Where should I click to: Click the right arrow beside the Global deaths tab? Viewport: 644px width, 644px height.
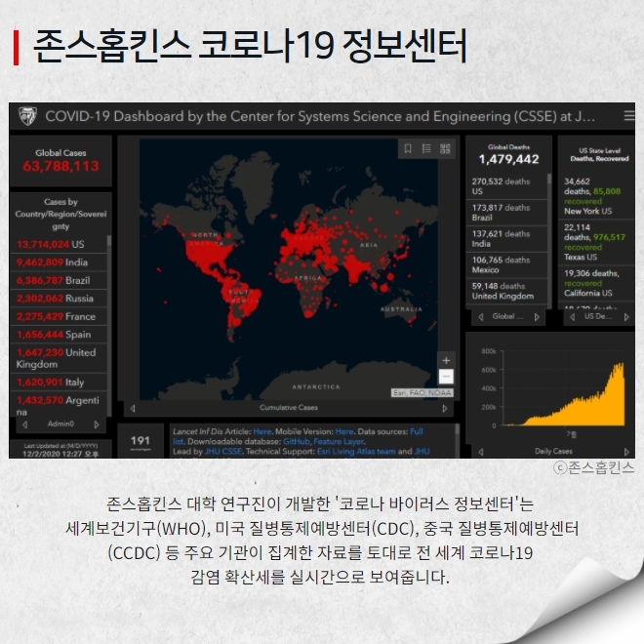(537, 317)
